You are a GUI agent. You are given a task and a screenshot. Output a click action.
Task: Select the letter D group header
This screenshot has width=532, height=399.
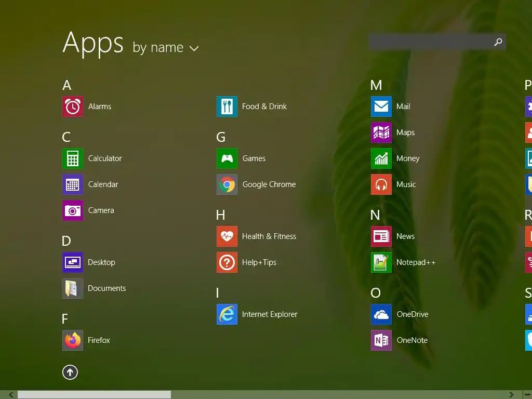coord(66,241)
